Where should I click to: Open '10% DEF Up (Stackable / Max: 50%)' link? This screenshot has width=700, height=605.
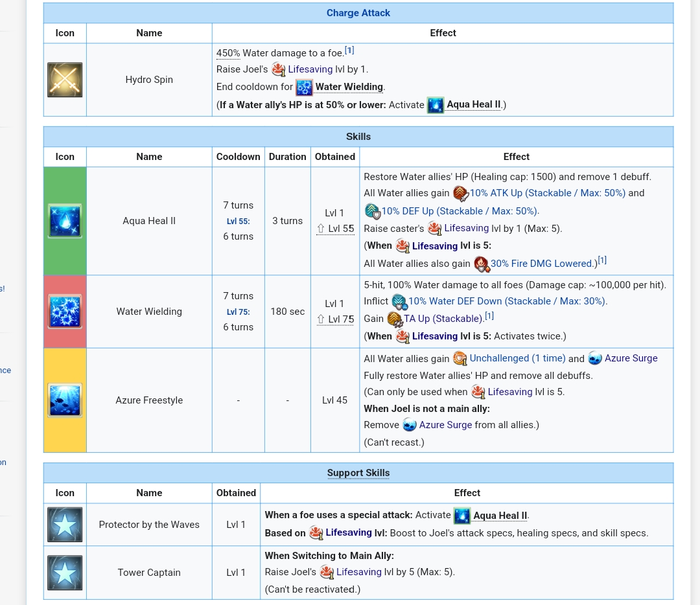coord(460,211)
